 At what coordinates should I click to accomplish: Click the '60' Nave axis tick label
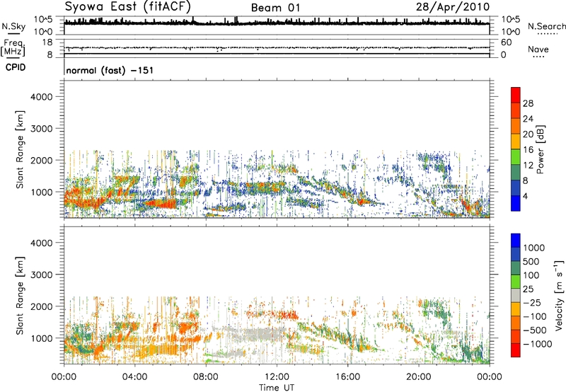pos(507,42)
